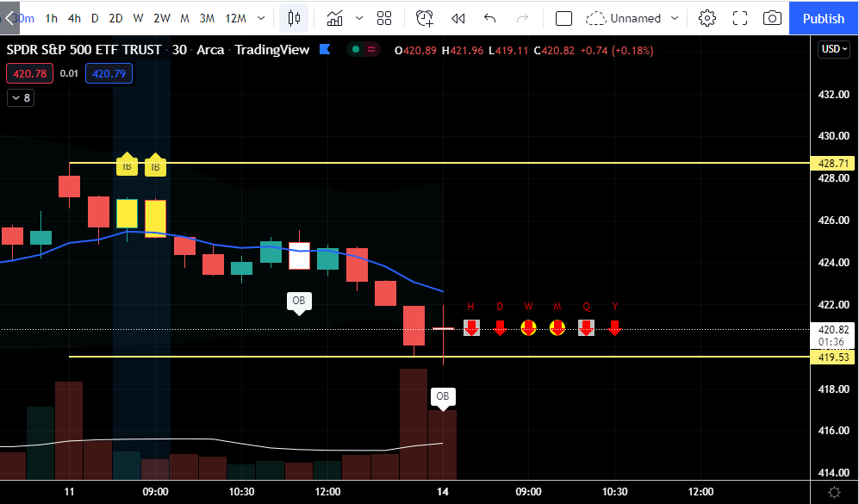Enter fullscreen mode
This screenshot has height=504, width=859.
pos(740,18)
